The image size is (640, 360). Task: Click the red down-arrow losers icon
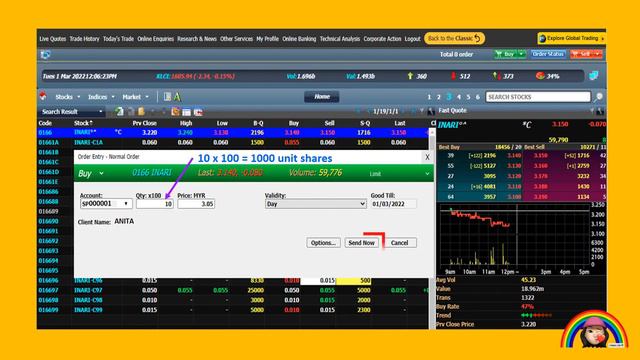pos(453,76)
